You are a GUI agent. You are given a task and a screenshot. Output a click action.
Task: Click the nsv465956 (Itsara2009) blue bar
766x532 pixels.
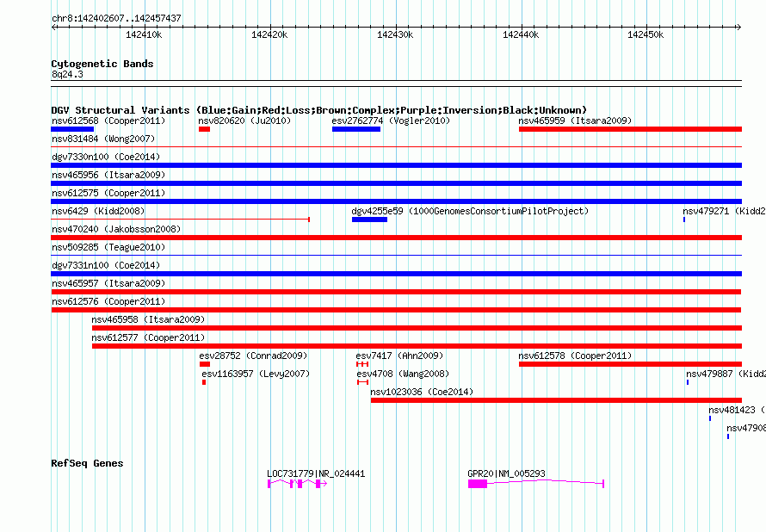396,183
